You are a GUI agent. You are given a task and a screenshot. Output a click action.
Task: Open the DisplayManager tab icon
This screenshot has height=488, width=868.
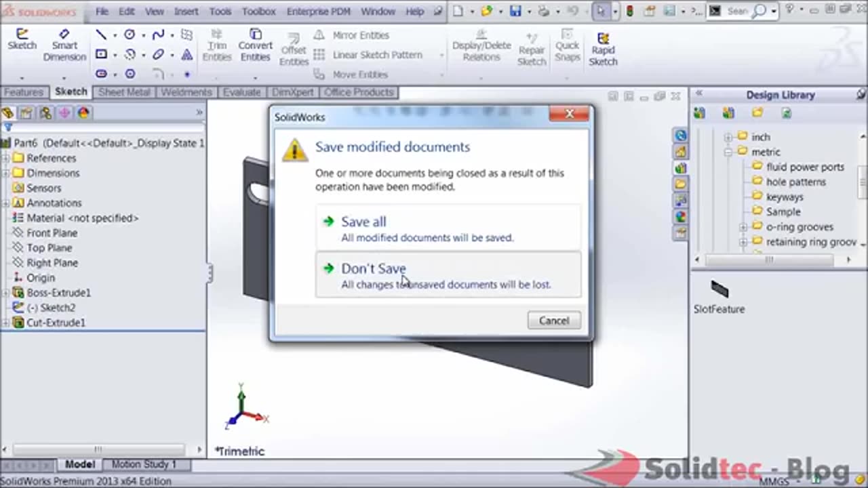coord(83,113)
